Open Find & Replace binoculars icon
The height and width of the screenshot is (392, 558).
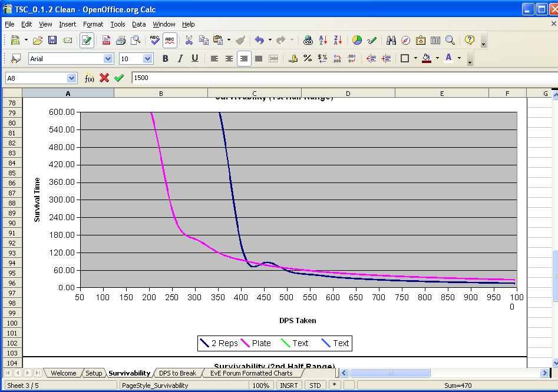(391, 41)
